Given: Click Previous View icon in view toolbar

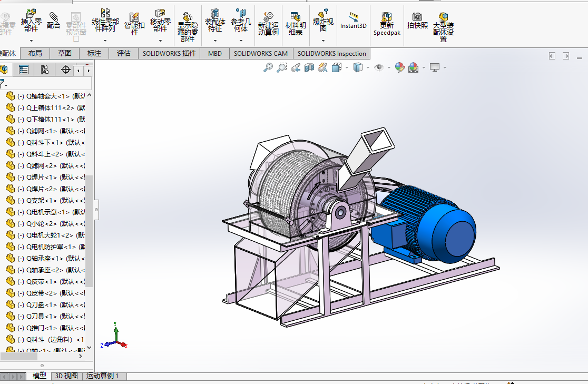Looking at the screenshot, I should 296,67.
